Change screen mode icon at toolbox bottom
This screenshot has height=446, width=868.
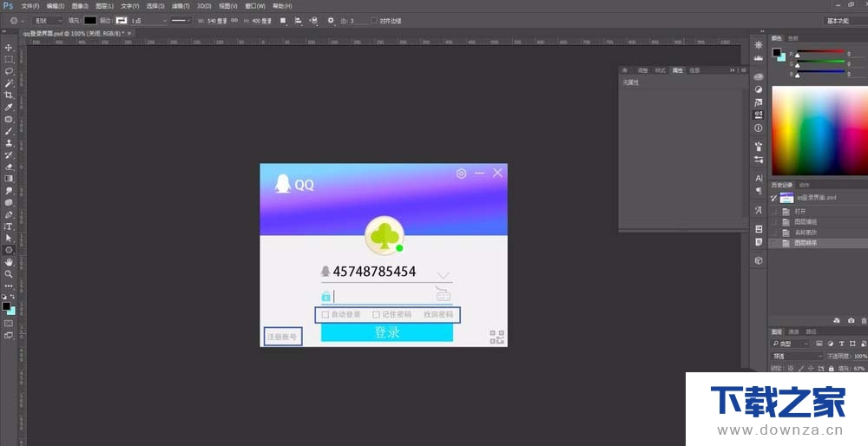[9, 335]
